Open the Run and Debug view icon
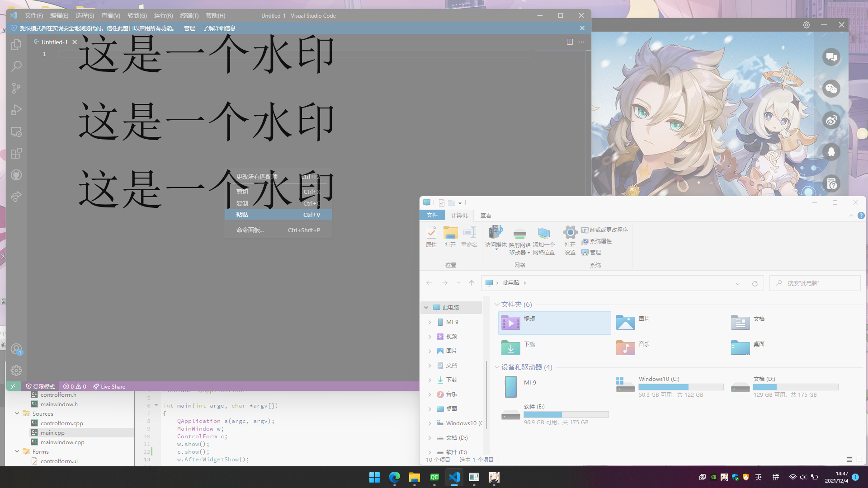 [x=16, y=110]
